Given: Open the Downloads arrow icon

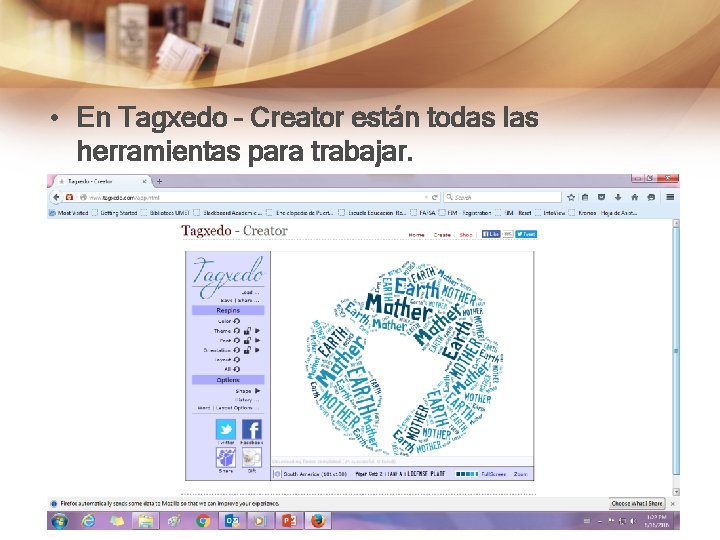Looking at the screenshot, I should (x=618, y=197).
